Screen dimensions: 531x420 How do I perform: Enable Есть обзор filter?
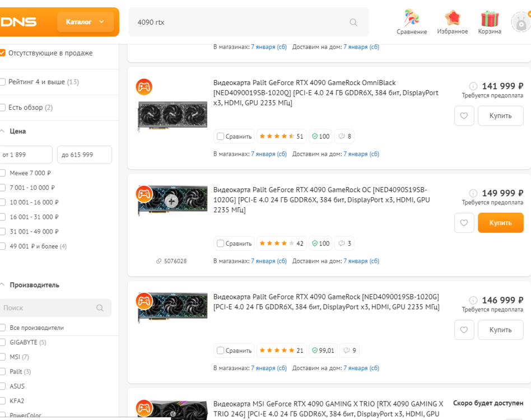pyautogui.click(x=2, y=108)
